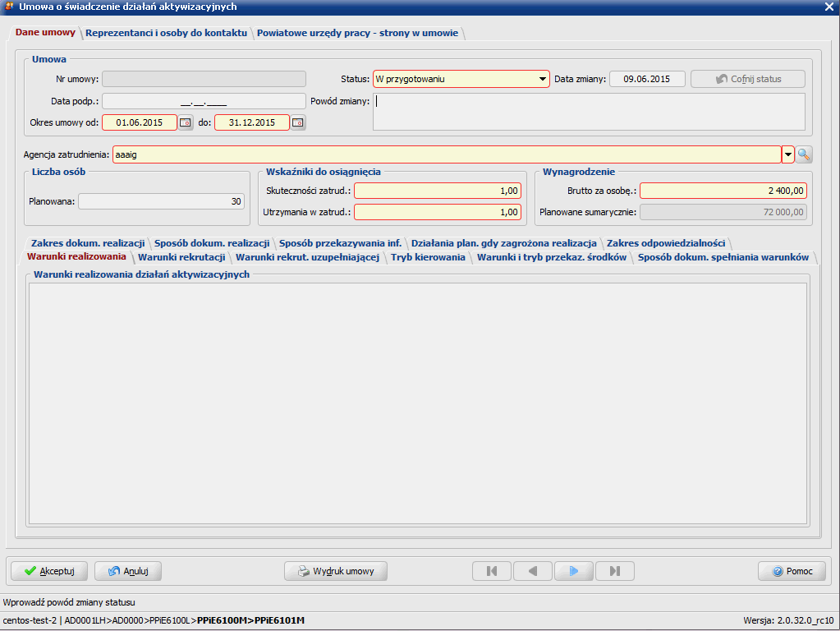
Task: Click version label Wersja: 2.0.32.0_rc10
Action: coord(788,621)
